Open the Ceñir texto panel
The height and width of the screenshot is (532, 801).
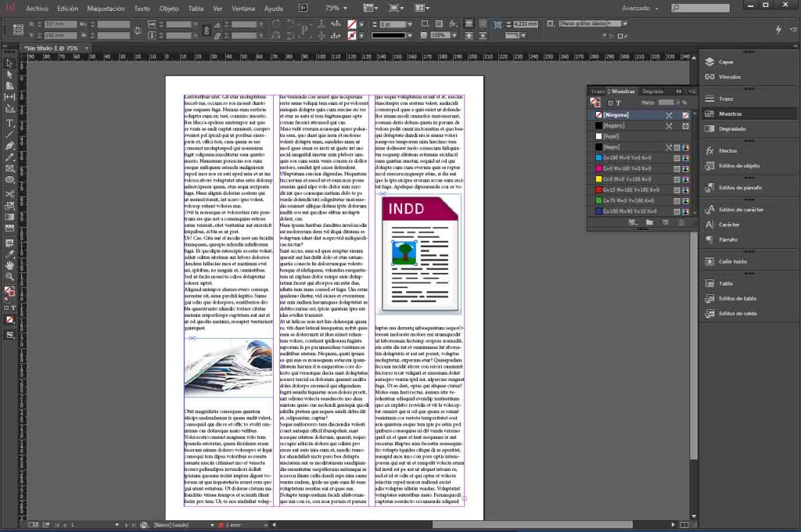(x=732, y=261)
